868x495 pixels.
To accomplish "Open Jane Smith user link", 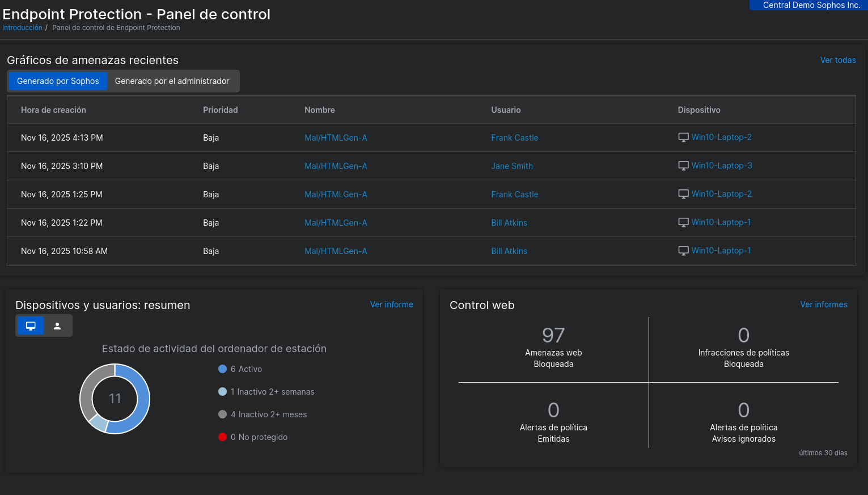I will tap(511, 166).
